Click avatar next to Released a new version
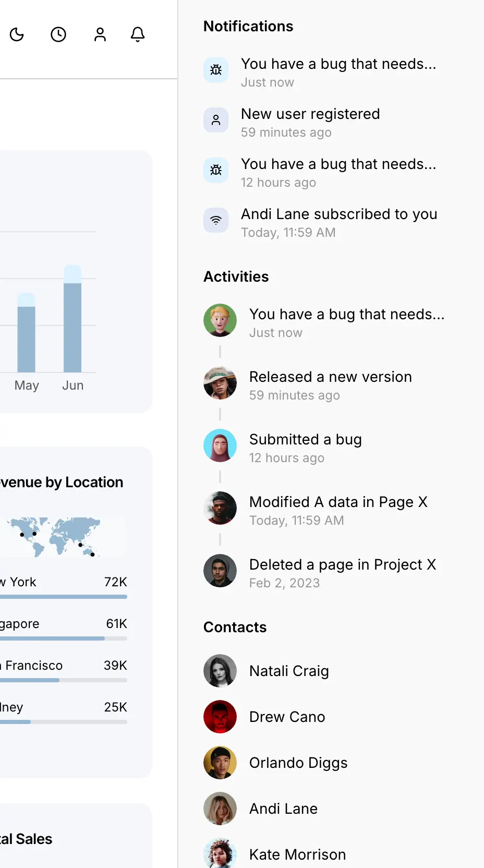484x868 pixels. [220, 383]
